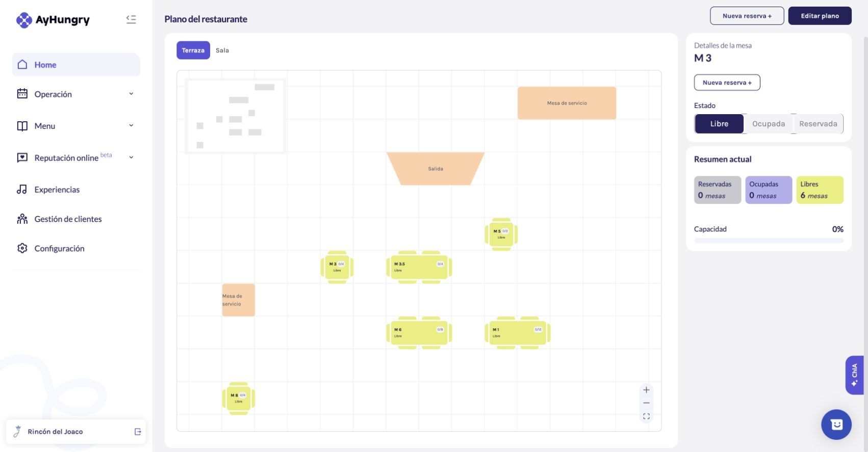Expand the Operación submenu chevron
Viewport: 868px width, 452px height.
click(x=131, y=94)
